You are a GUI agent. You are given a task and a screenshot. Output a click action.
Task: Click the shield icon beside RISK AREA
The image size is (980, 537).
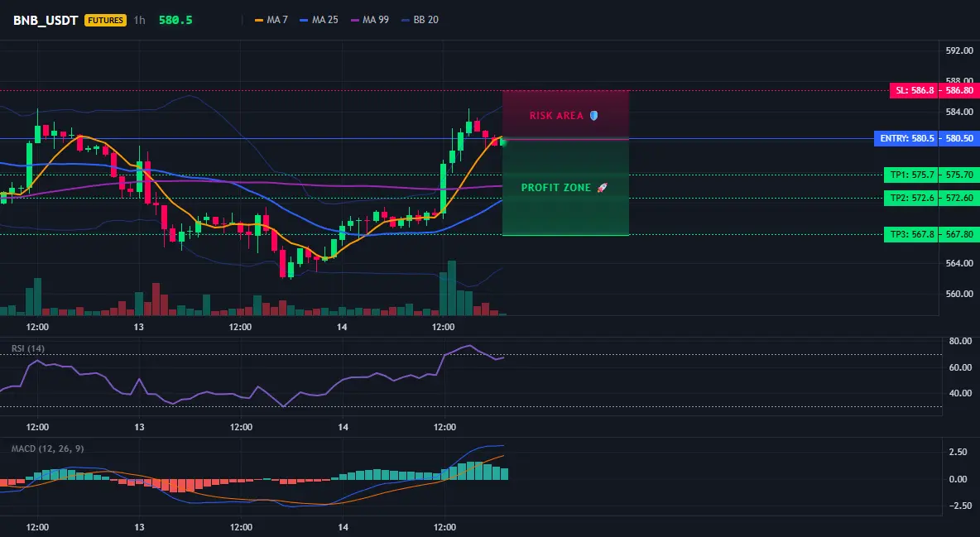[593, 116]
